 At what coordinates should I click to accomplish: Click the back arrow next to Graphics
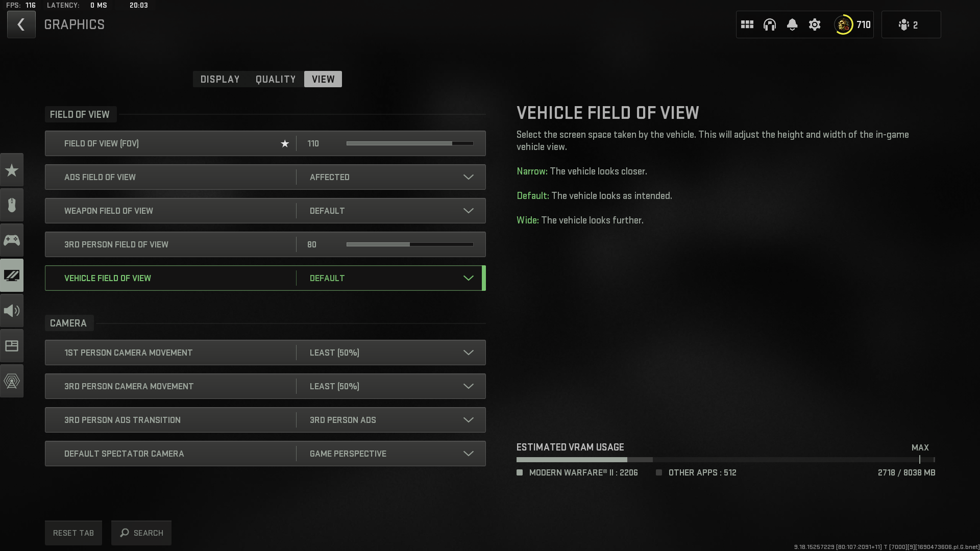(x=21, y=24)
